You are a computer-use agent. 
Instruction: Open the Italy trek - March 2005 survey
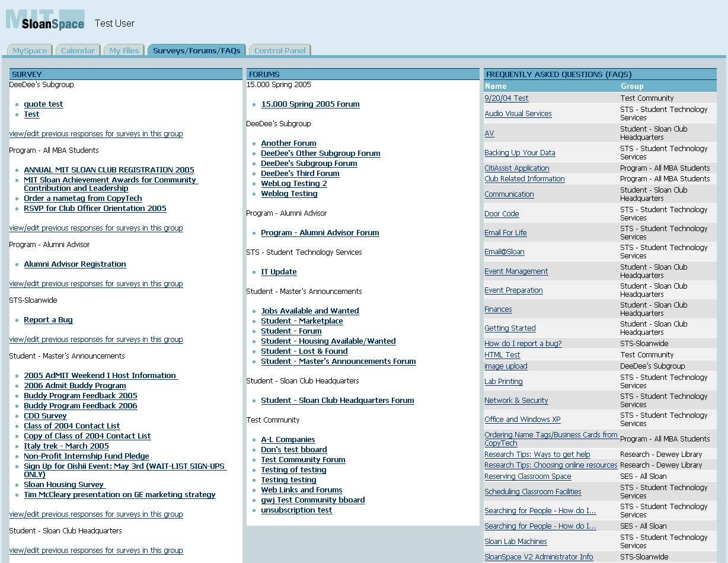[66, 446]
